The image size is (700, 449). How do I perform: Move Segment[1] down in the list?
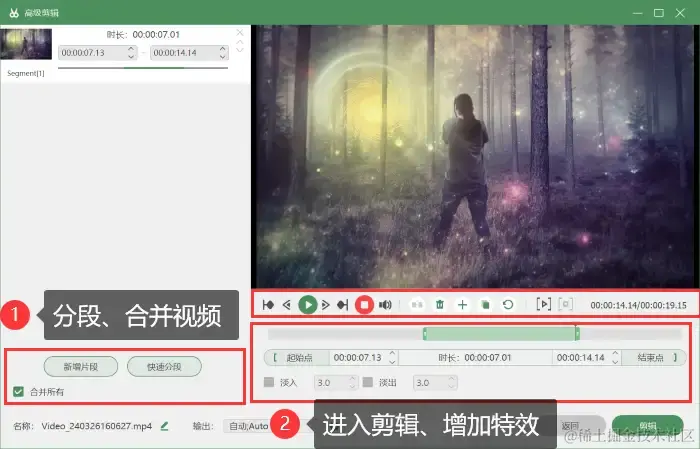pyautogui.click(x=240, y=50)
